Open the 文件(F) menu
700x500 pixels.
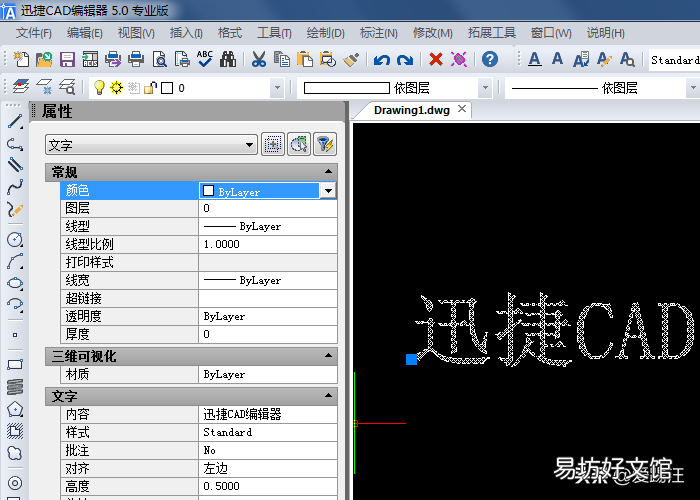point(33,33)
